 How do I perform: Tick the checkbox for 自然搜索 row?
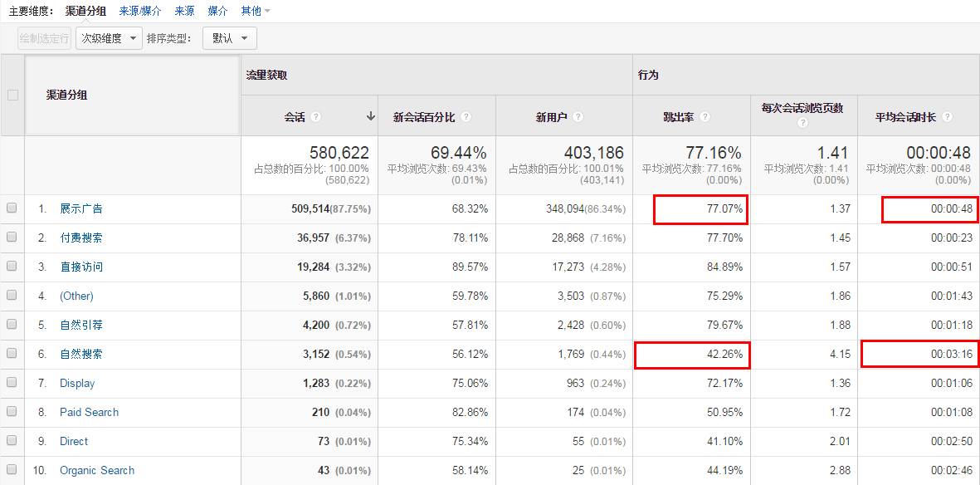(x=12, y=354)
